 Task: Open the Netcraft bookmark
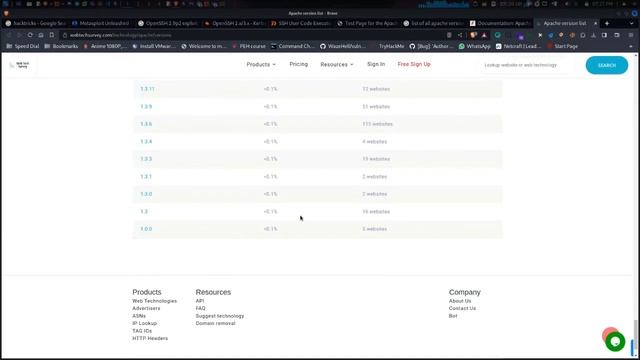click(x=518, y=47)
